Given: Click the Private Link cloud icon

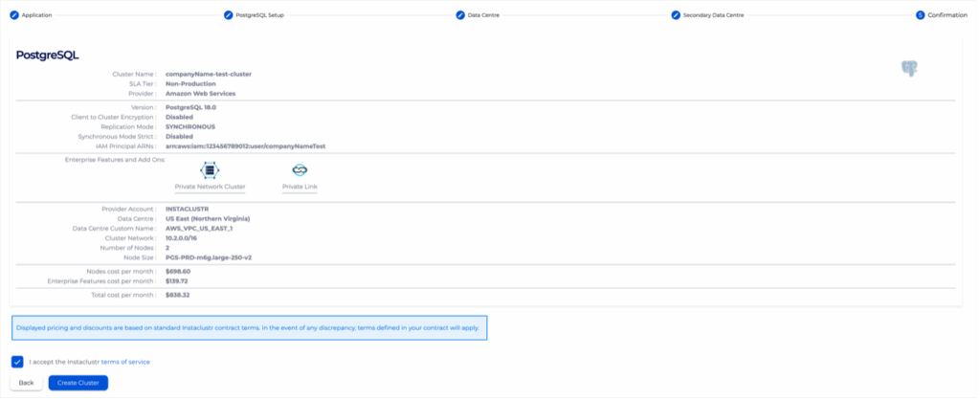Looking at the screenshot, I should [x=300, y=169].
